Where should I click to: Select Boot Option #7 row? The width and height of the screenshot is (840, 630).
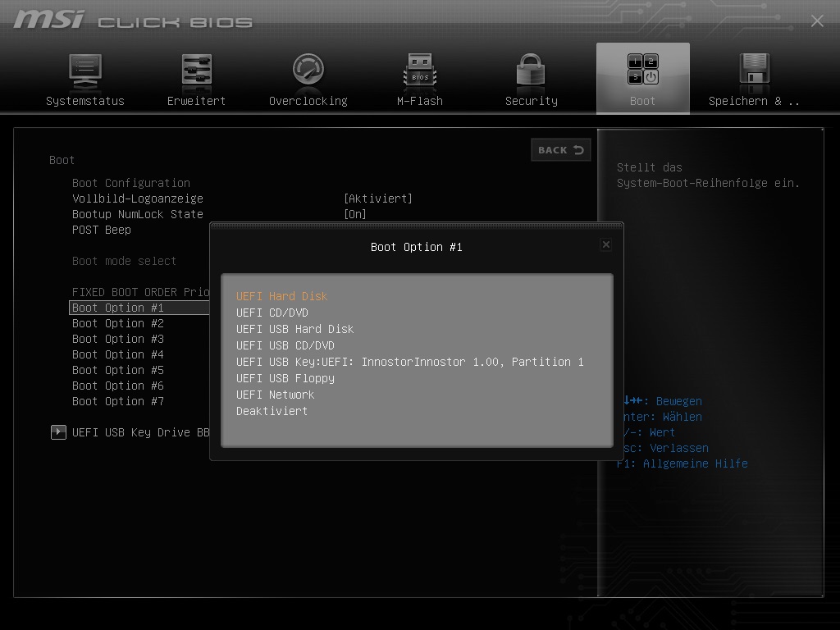click(118, 400)
